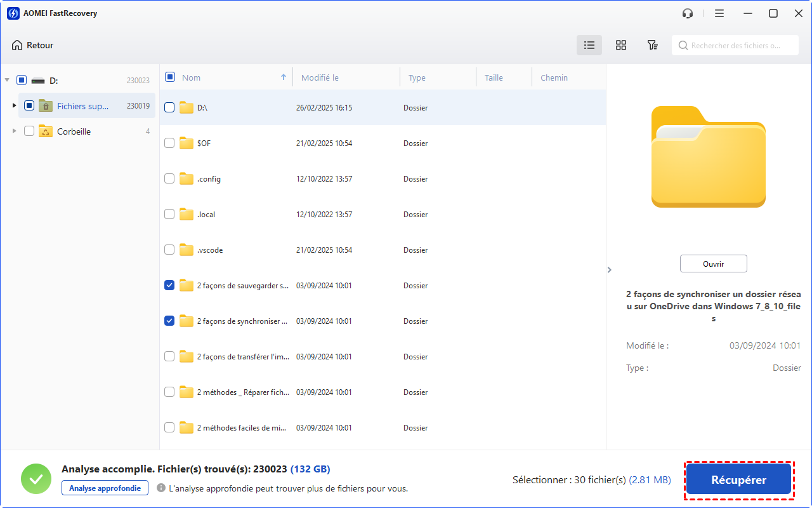This screenshot has width=812, height=508.
Task: Go back with the Retour button
Action: pyautogui.click(x=32, y=46)
